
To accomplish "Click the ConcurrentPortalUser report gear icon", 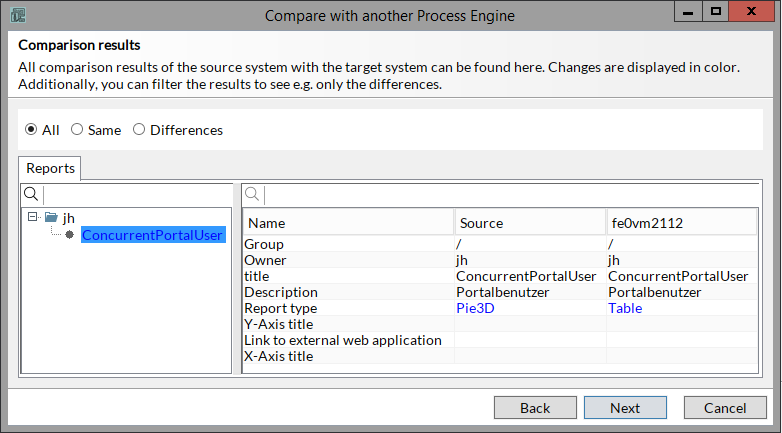I will [x=69, y=235].
